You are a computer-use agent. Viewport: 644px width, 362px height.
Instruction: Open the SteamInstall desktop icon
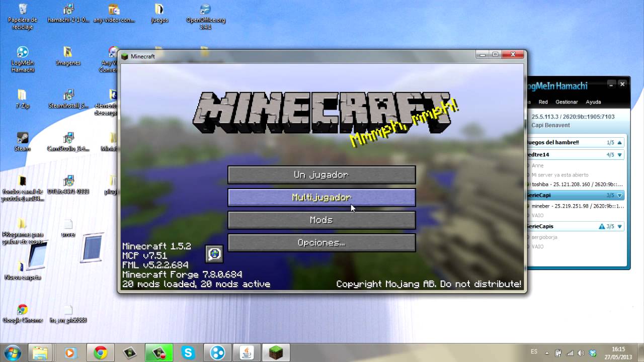[x=68, y=99]
